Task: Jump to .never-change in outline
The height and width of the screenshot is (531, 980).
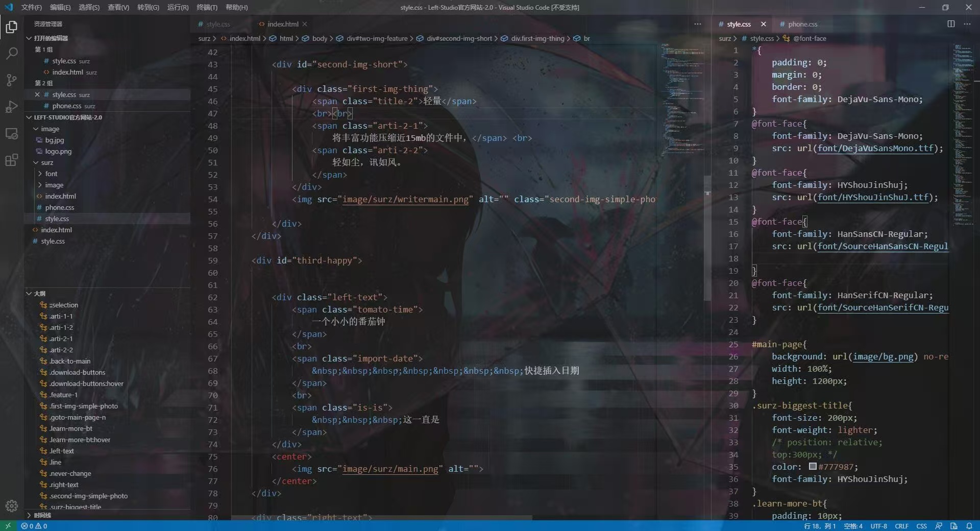Action: point(107,473)
